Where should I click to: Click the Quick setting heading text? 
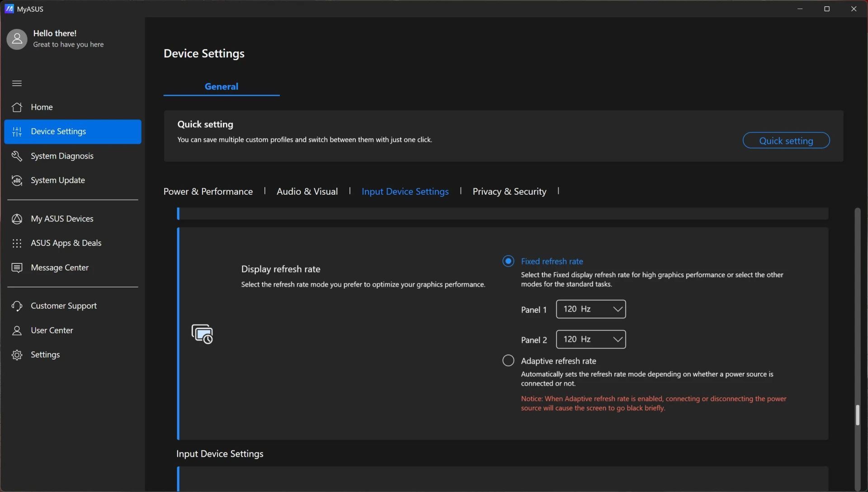click(x=205, y=124)
